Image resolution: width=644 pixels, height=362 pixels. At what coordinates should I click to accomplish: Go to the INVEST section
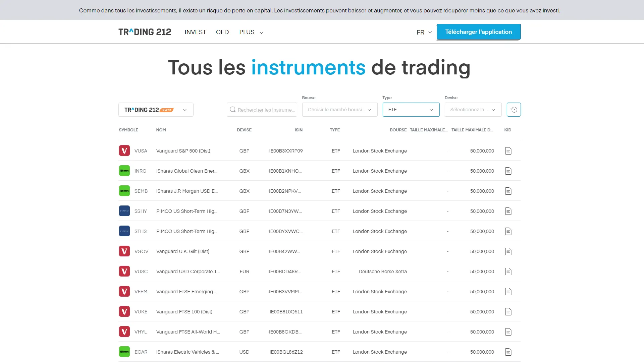[x=195, y=32]
